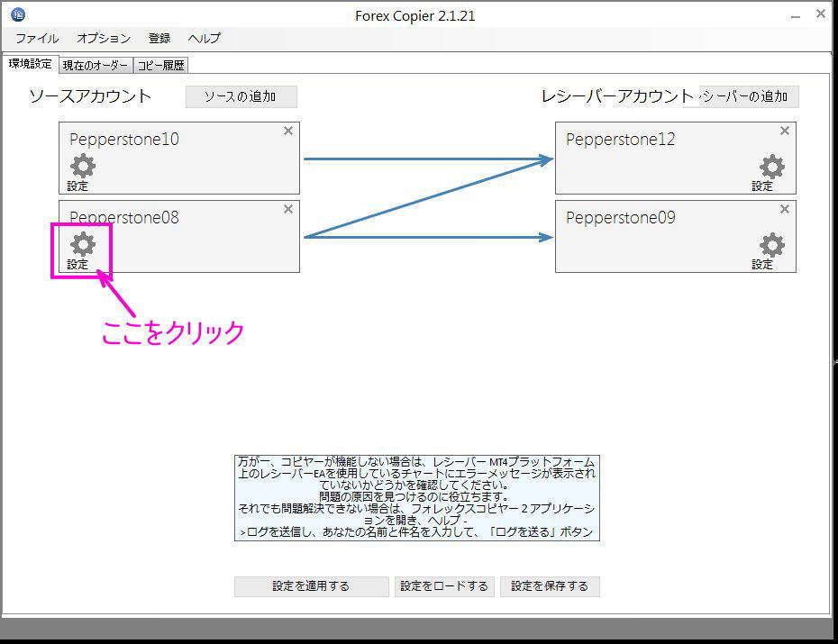Open the 登録 menu
The width and height of the screenshot is (838, 644).
click(159, 38)
